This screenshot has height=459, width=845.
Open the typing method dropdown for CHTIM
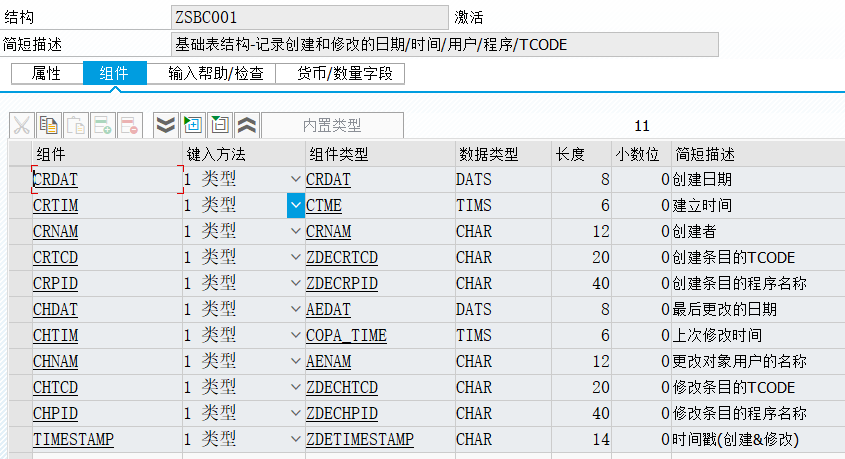pos(295,335)
